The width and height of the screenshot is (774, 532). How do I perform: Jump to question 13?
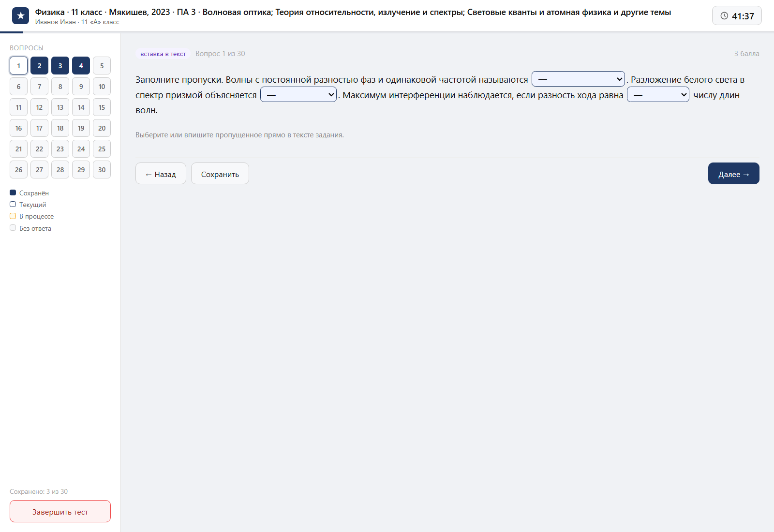(60, 107)
